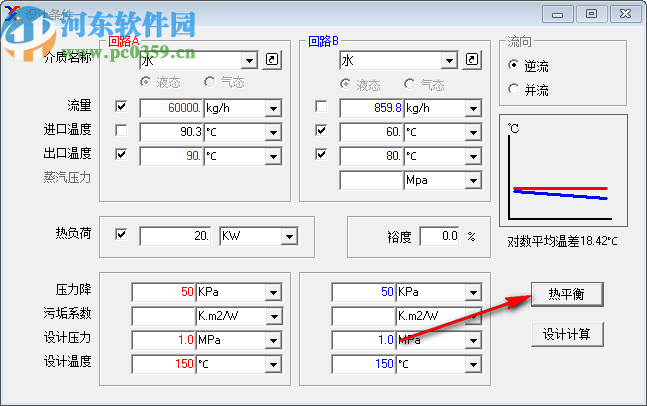Image resolution: width=647 pixels, height=406 pixels.
Task: Maximize the design conditions window
Action: [592, 14]
